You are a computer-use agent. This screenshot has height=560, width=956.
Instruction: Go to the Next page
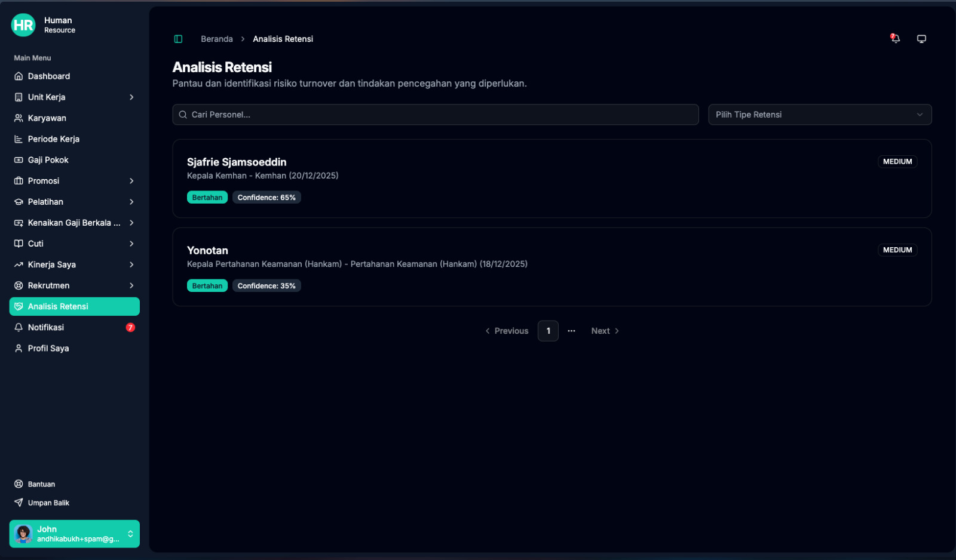[605, 331]
